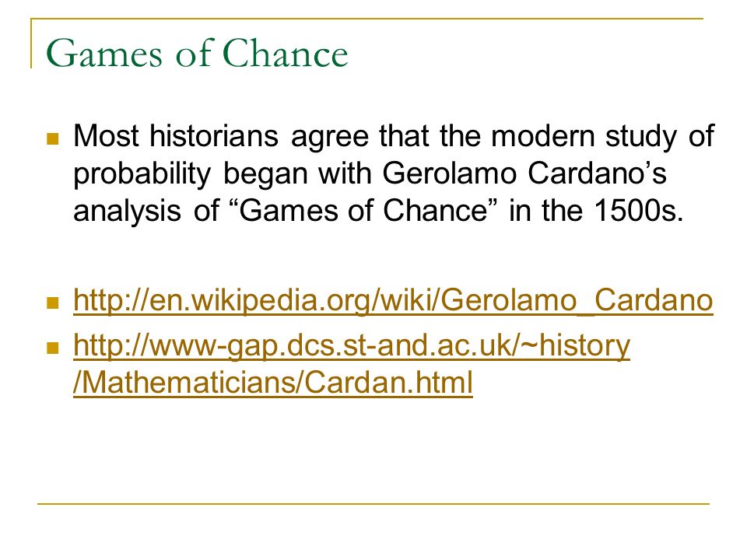This screenshot has width=747, height=560.
Task: Click the 1500s text ending the paragraph
Action: [638, 210]
